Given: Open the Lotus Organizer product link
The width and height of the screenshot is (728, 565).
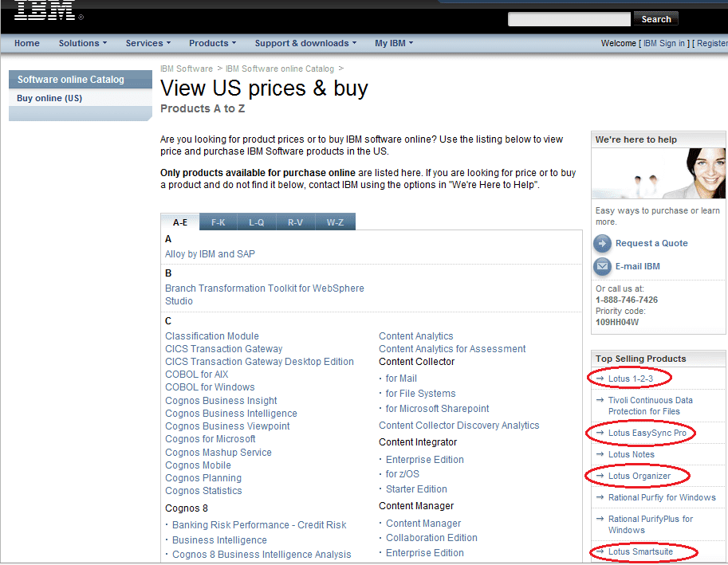Looking at the screenshot, I should pyautogui.click(x=639, y=476).
